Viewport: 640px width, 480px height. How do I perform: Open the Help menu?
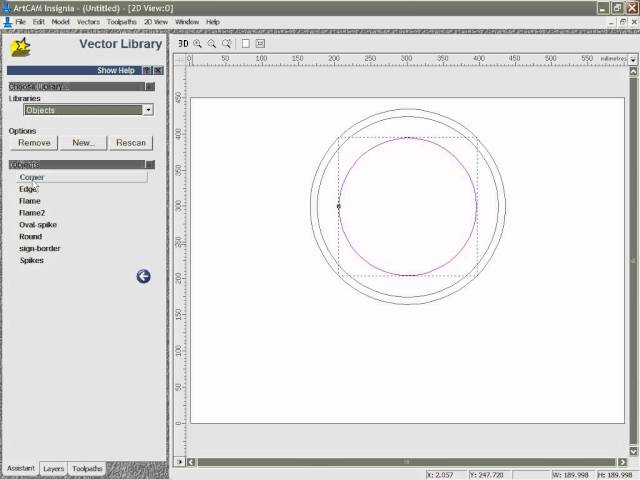213,22
